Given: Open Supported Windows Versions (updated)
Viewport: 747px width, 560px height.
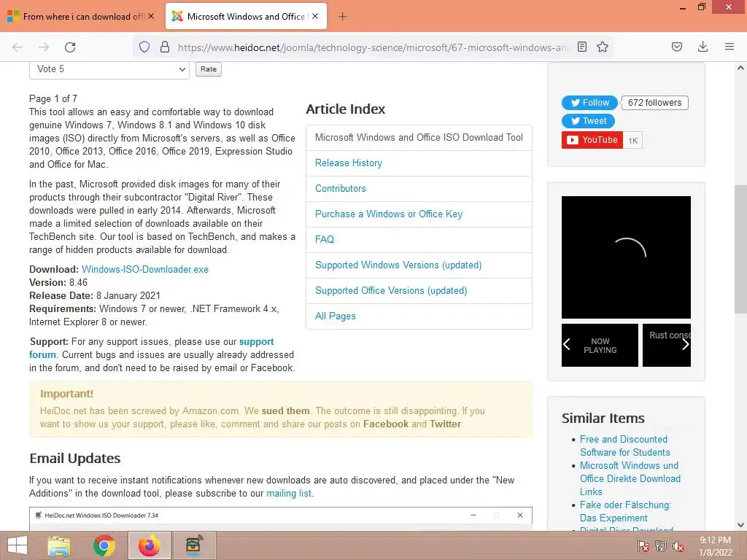Looking at the screenshot, I should (x=398, y=265).
